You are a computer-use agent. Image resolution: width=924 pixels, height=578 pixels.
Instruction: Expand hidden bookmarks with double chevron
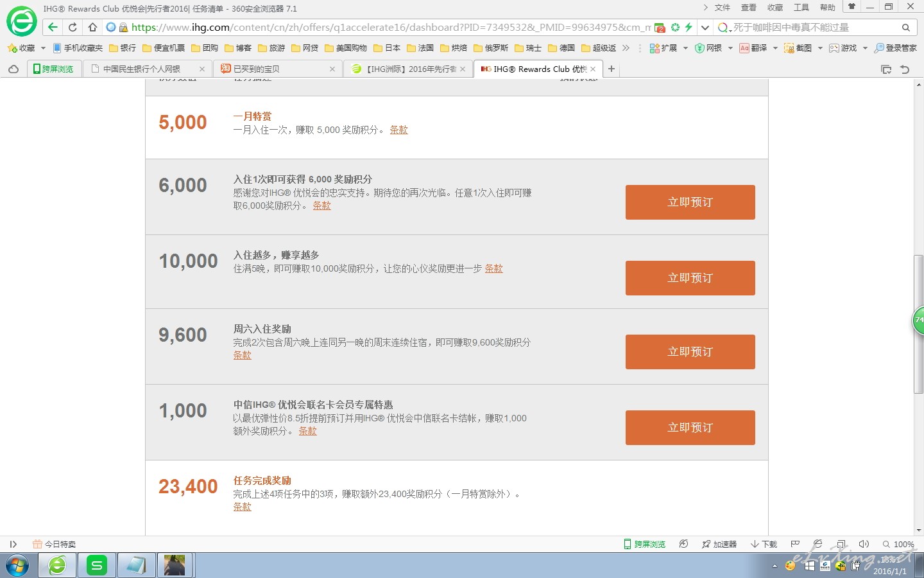coord(626,48)
